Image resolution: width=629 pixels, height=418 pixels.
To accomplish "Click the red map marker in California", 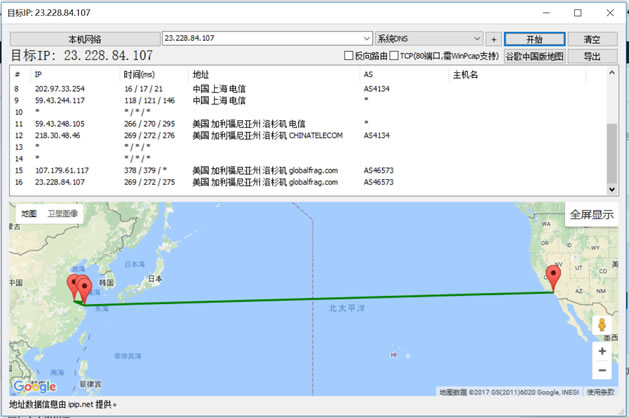I will tap(553, 276).
